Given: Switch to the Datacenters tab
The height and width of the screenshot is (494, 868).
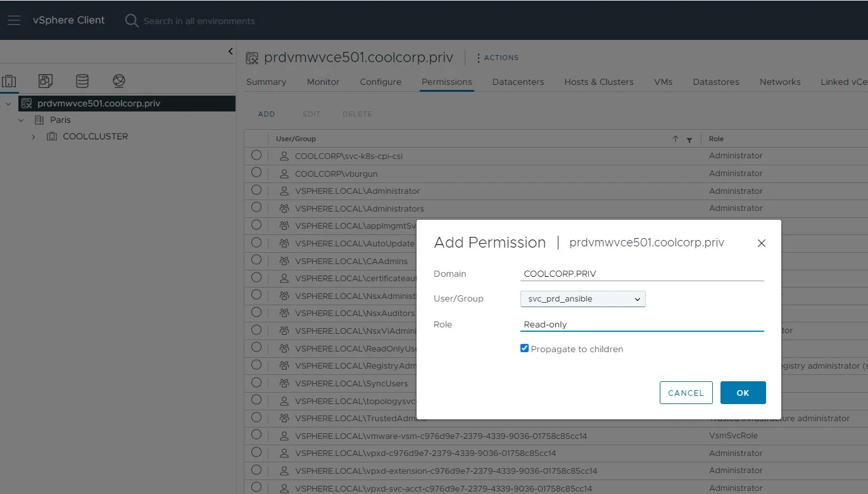Looking at the screenshot, I should coord(518,82).
